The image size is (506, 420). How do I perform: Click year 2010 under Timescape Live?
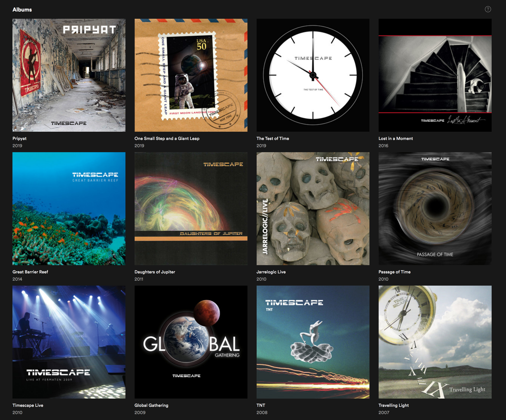17,413
